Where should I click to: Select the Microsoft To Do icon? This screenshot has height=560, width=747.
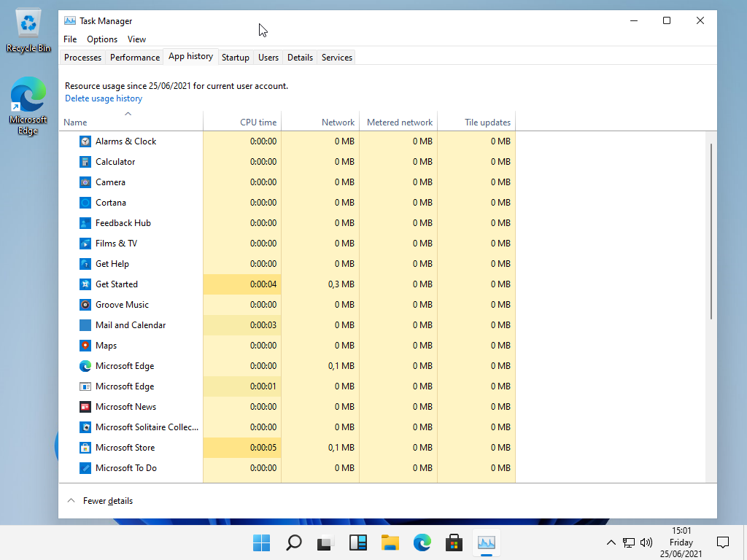[85, 468]
